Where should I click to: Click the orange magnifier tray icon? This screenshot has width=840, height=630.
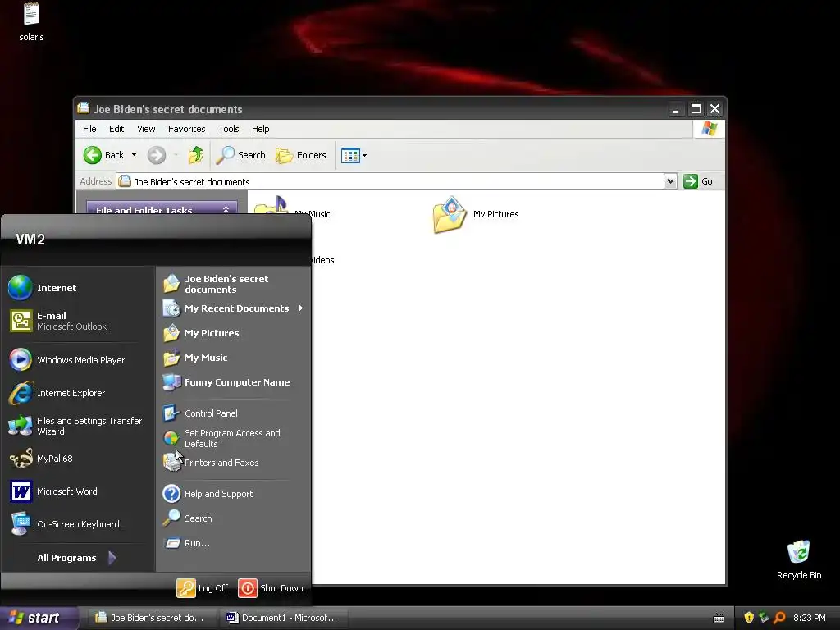coord(779,619)
